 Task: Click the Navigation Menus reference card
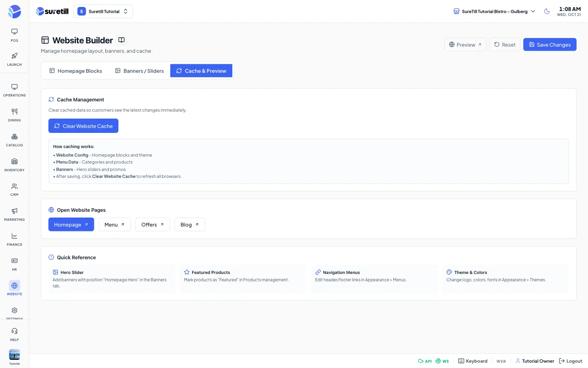[x=374, y=279]
